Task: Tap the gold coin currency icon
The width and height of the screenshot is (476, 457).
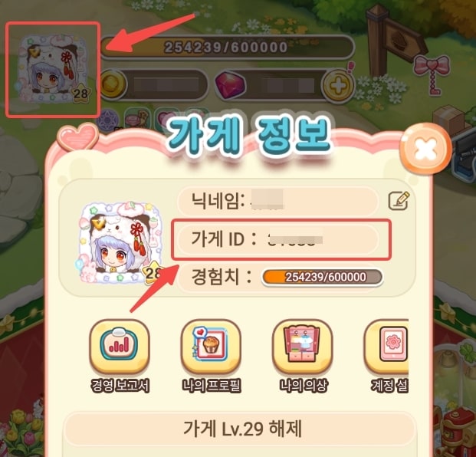Action: tap(113, 84)
